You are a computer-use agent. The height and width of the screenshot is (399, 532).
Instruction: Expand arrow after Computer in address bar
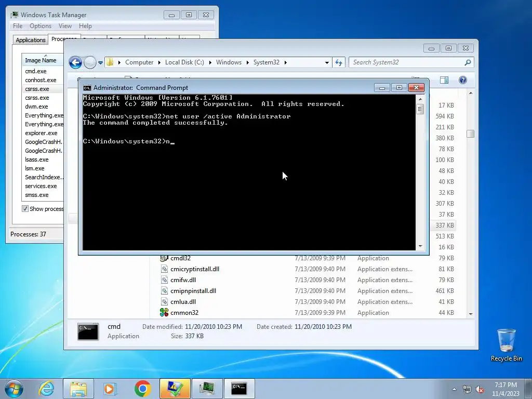click(x=159, y=62)
